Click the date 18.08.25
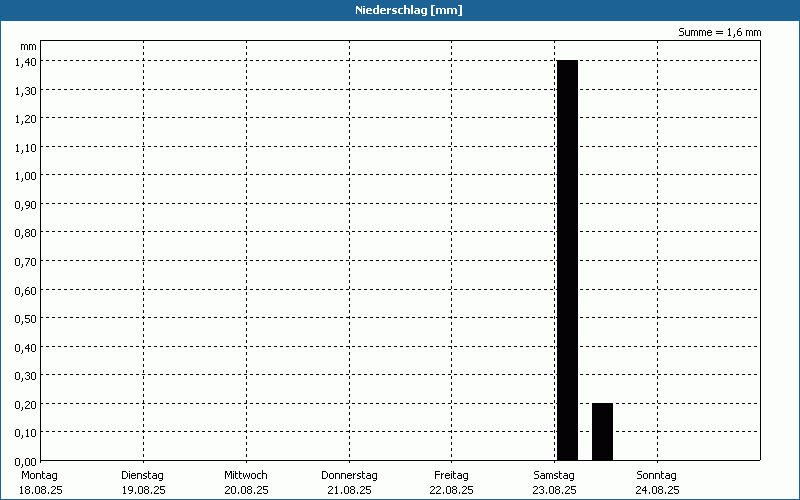800x500 pixels. point(41,491)
